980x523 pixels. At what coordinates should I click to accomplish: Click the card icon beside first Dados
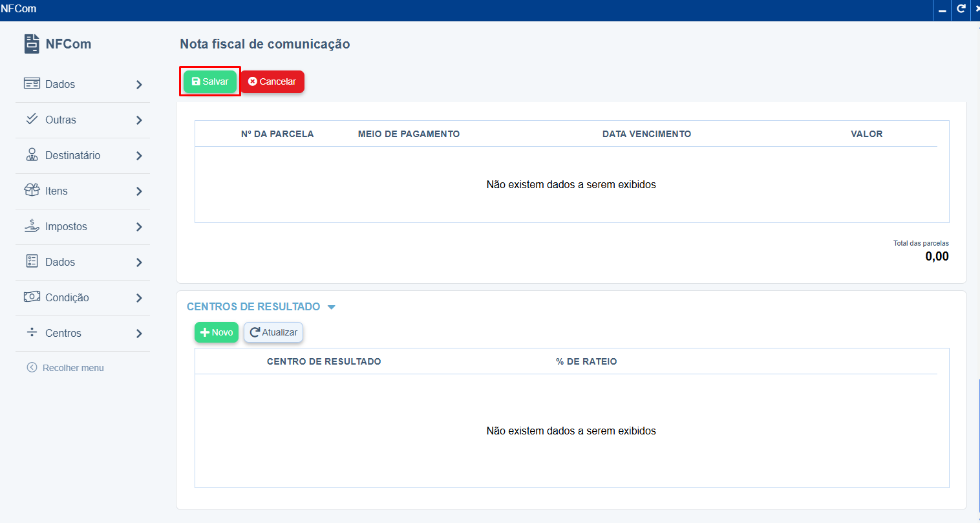click(32, 84)
